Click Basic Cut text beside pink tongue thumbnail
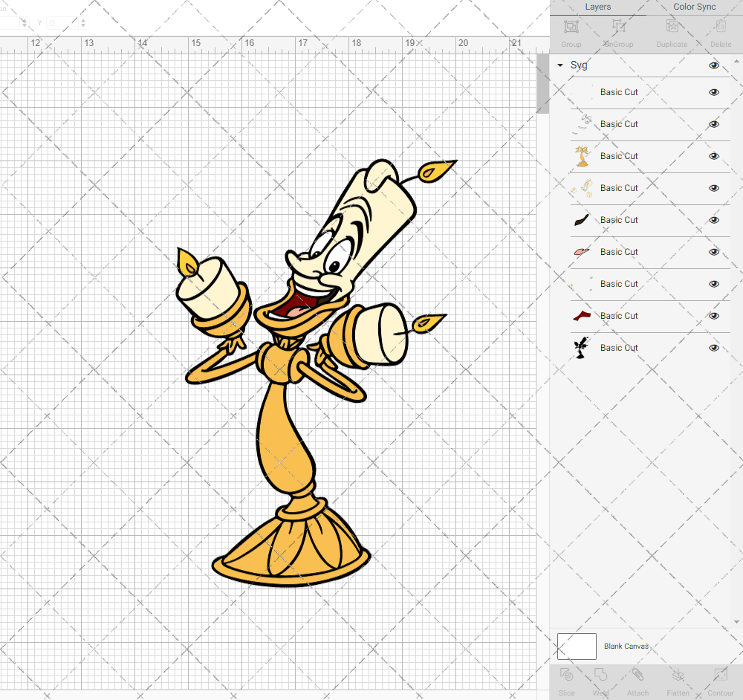This screenshot has width=743, height=700. pyautogui.click(x=619, y=252)
